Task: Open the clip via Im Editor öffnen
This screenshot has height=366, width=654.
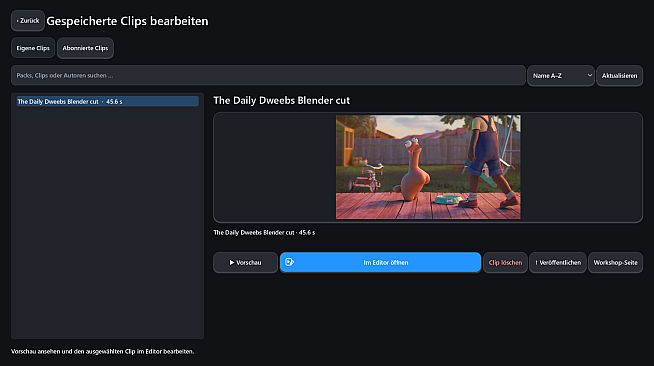Action: (380, 263)
